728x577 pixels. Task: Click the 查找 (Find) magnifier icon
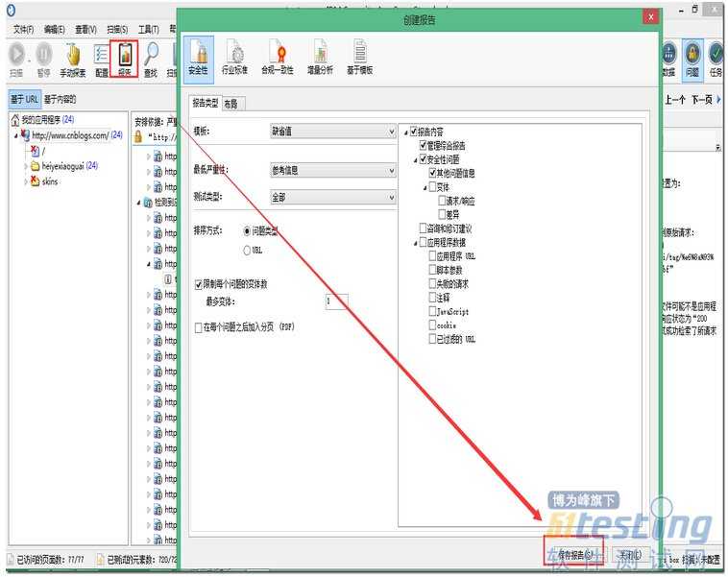pyautogui.click(x=151, y=54)
